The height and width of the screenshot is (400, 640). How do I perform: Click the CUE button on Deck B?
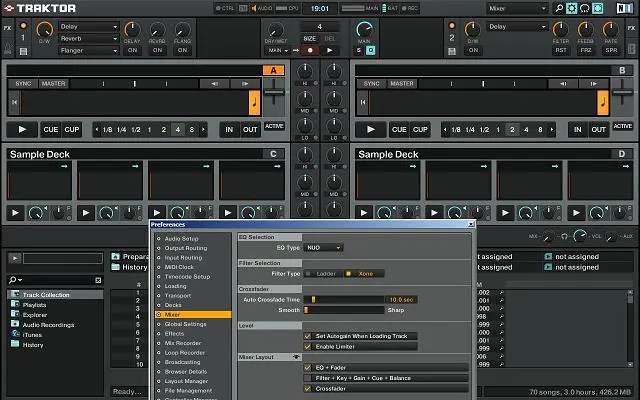tap(399, 129)
